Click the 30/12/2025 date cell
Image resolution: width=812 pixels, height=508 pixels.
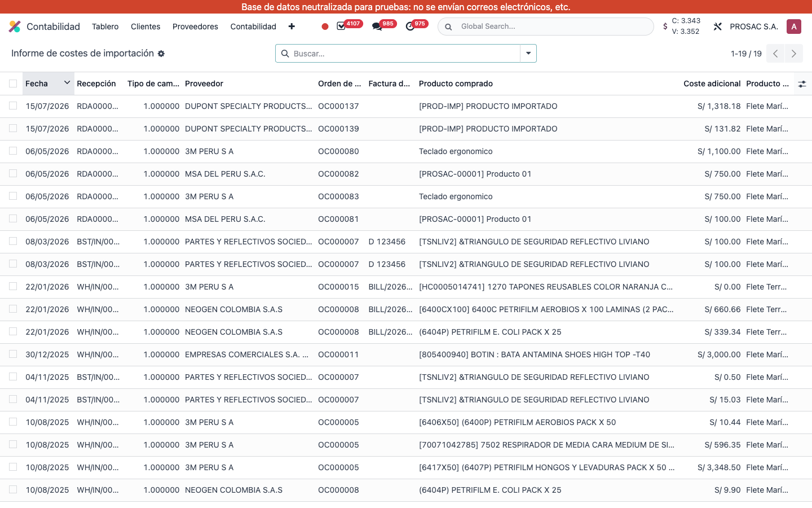47,354
